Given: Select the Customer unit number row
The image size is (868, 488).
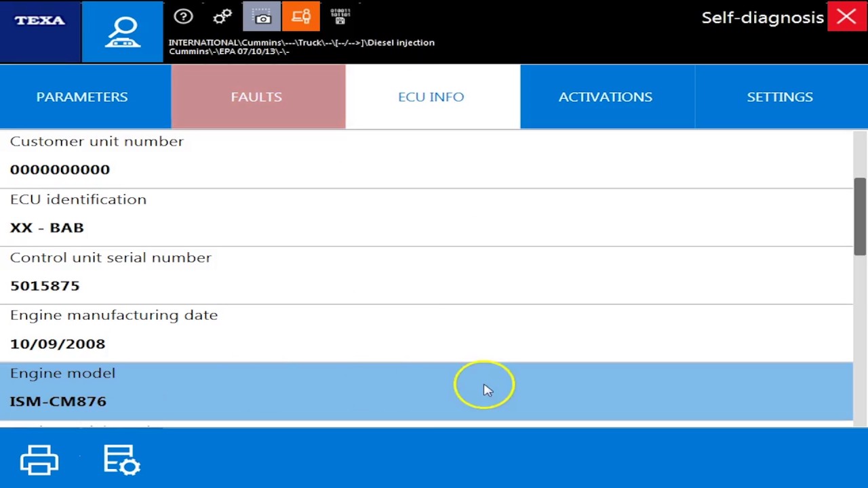Looking at the screenshot, I should 427,159.
